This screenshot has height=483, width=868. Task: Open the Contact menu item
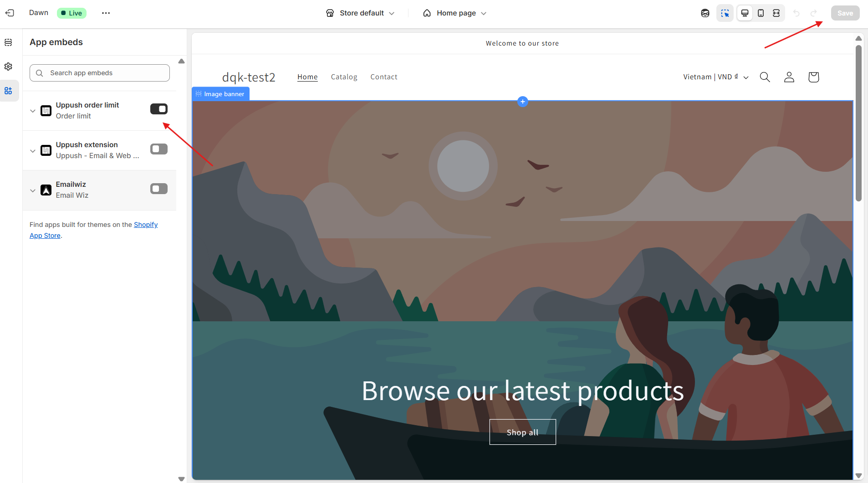(383, 77)
